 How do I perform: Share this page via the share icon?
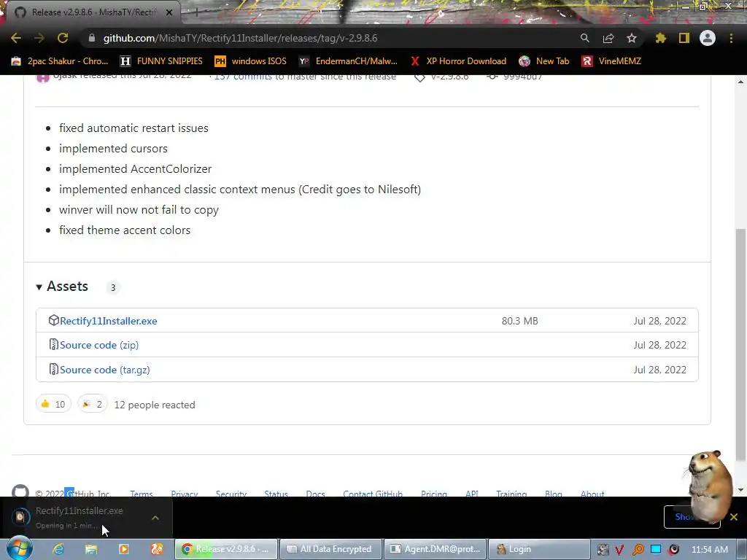point(608,38)
